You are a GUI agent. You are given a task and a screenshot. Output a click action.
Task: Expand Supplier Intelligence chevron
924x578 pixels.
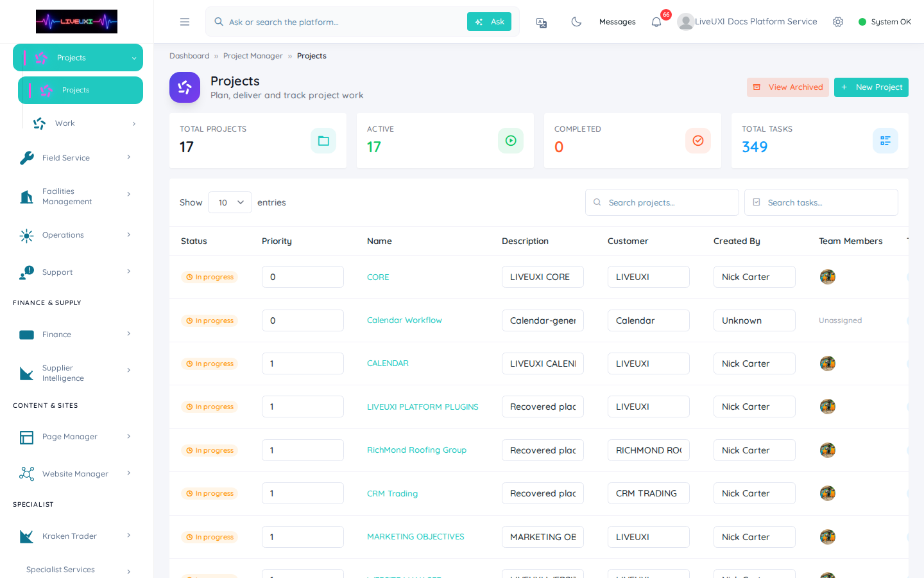pyautogui.click(x=129, y=371)
